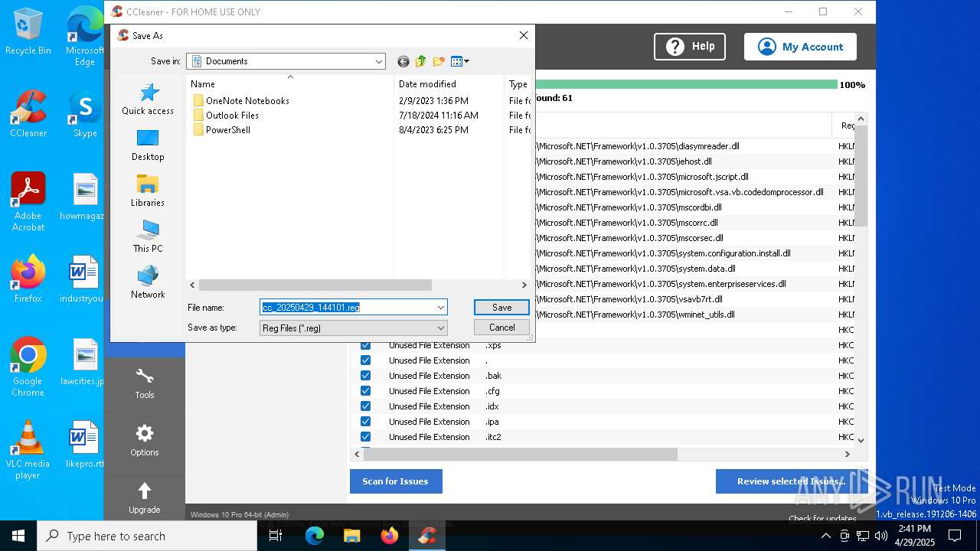Image resolution: width=980 pixels, height=551 pixels.
Task: Click the taskbar search box
Action: (x=147, y=536)
